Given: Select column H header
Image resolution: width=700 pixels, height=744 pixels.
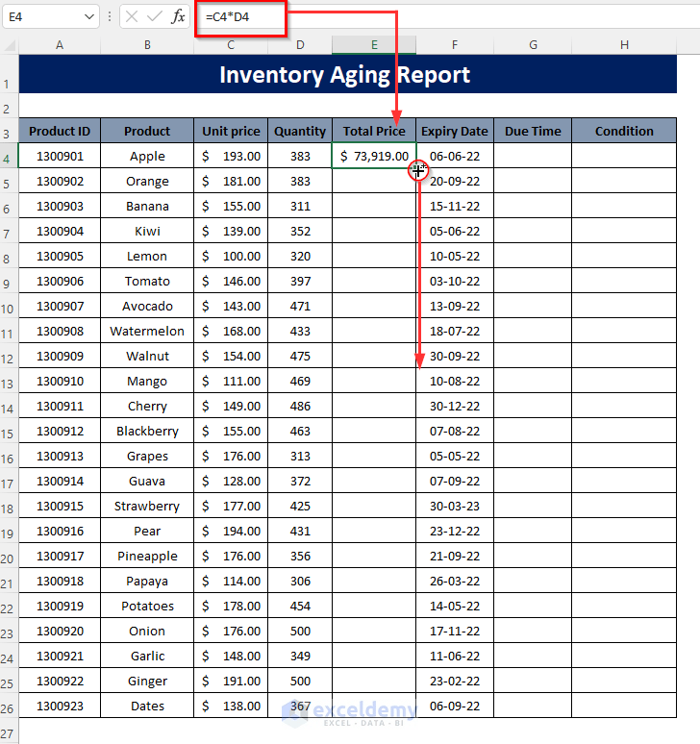Looking at the screenshot, I should pyautogui.click(x=624, y=45).
